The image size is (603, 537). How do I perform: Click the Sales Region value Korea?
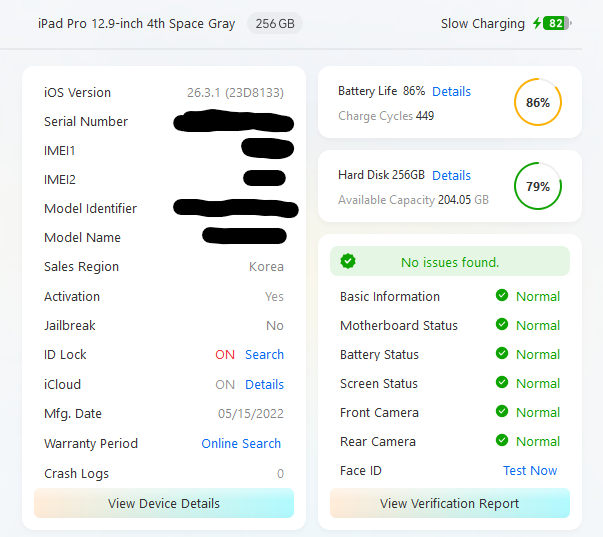266,267
